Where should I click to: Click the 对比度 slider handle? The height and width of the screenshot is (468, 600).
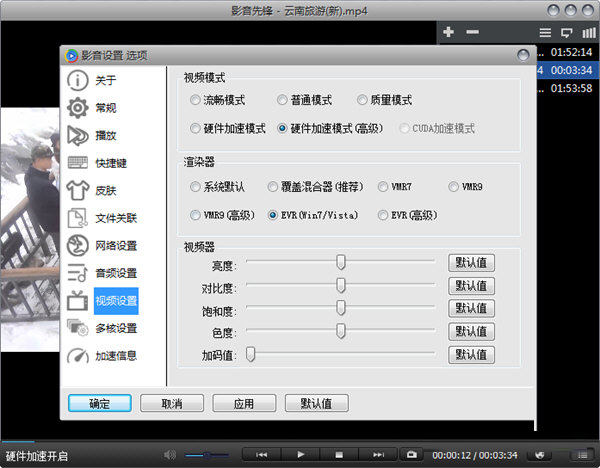(341, 285)
